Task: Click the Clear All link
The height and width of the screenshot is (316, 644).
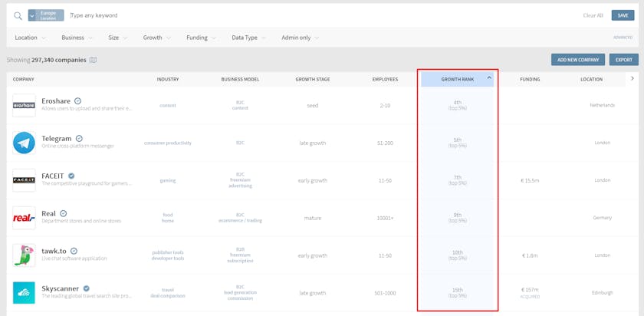Action: coord(593,15)
